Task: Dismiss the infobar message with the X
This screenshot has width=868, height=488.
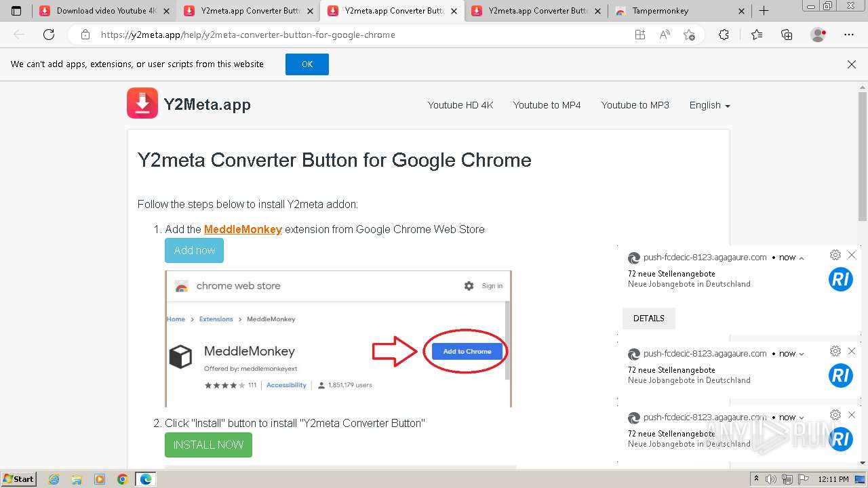Action: [852, 64]
